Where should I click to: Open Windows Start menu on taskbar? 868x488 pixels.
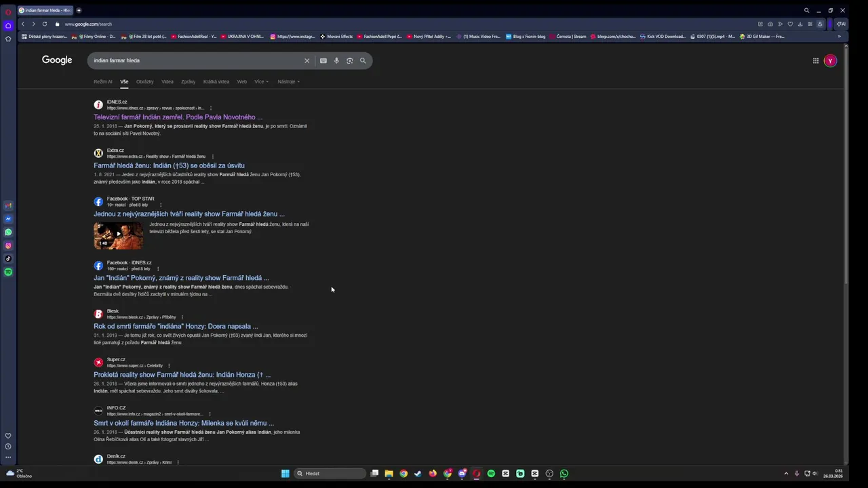point(285,473)
